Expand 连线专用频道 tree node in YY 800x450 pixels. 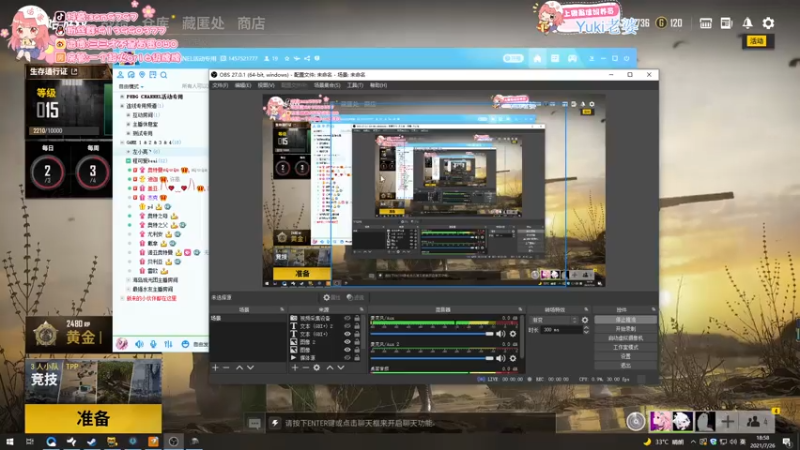coord(122,106)
